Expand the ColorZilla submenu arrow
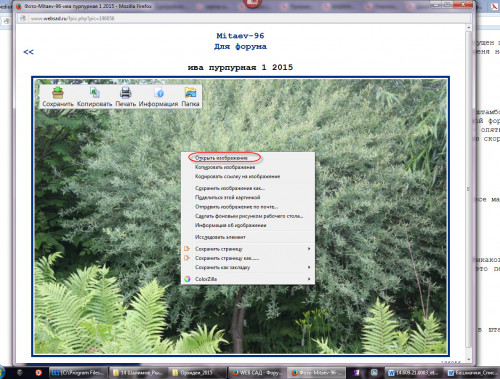Viewport: 500px width, 379px height. tap(309, 279)
